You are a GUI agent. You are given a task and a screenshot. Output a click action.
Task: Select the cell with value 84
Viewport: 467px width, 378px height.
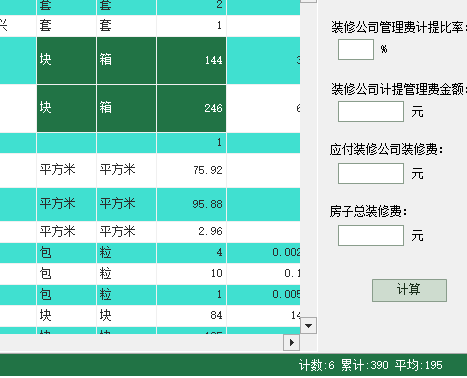(x=191, y=315)
